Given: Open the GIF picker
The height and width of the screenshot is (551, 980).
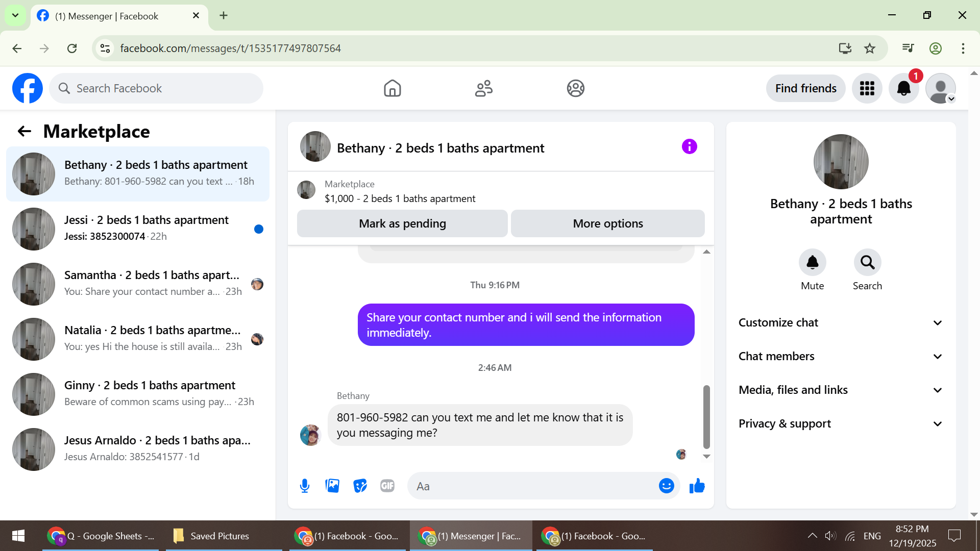Looking at the screenshot, I should (x=387, y=486).
